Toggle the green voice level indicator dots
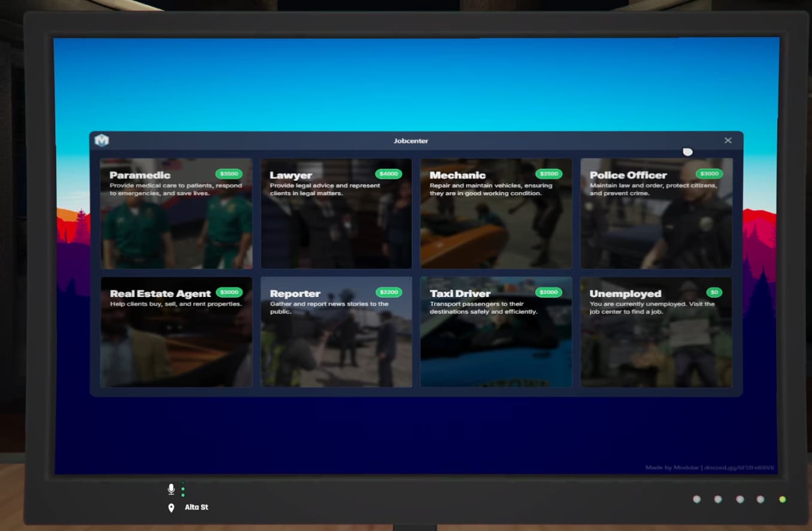 (x=183, y=490)
